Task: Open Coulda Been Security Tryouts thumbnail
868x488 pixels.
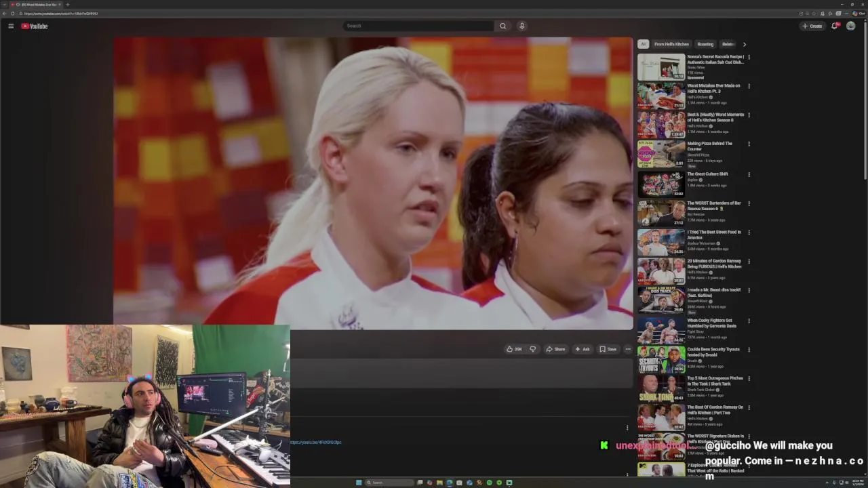Action: (661, 360)
